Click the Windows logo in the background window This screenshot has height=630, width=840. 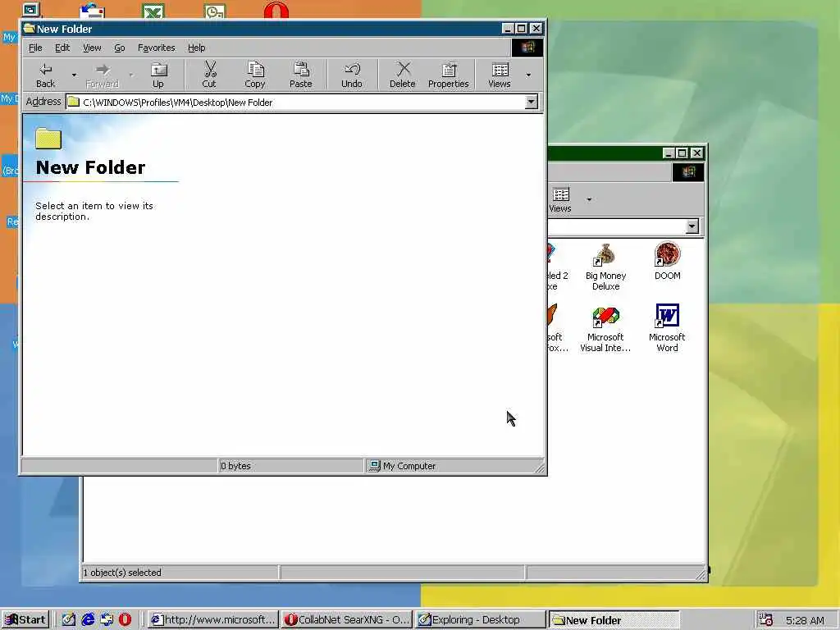[688, 172]
